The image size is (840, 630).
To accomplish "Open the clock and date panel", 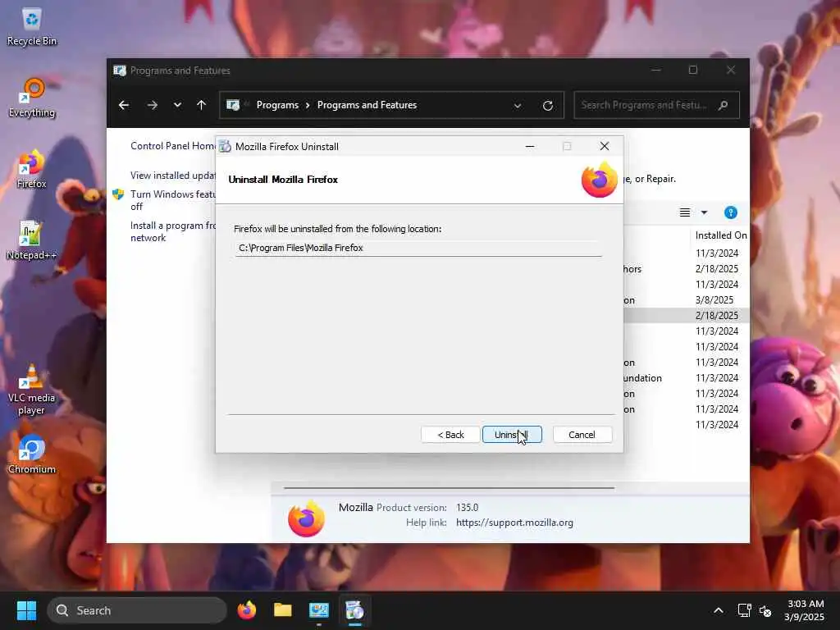I will click(x=804, y=610).
